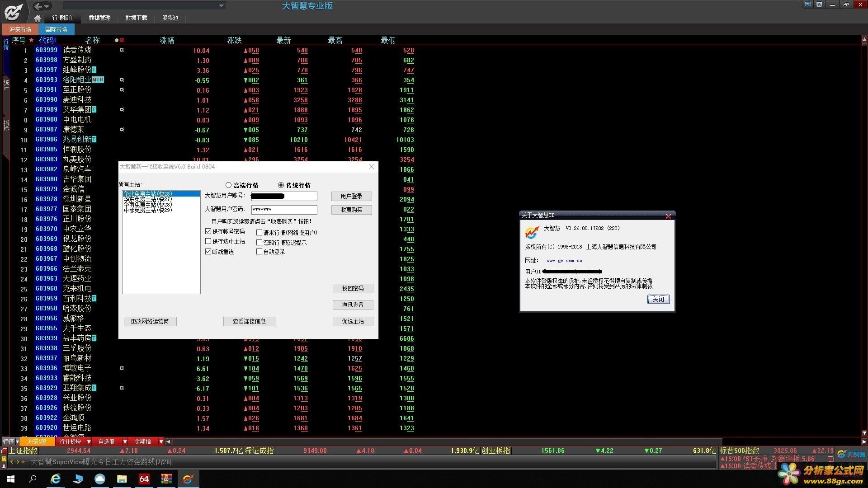Viewport: 868px width, 488px height.
Task: Click the 大智慧用户密码 input field
Action: [284, 210]
